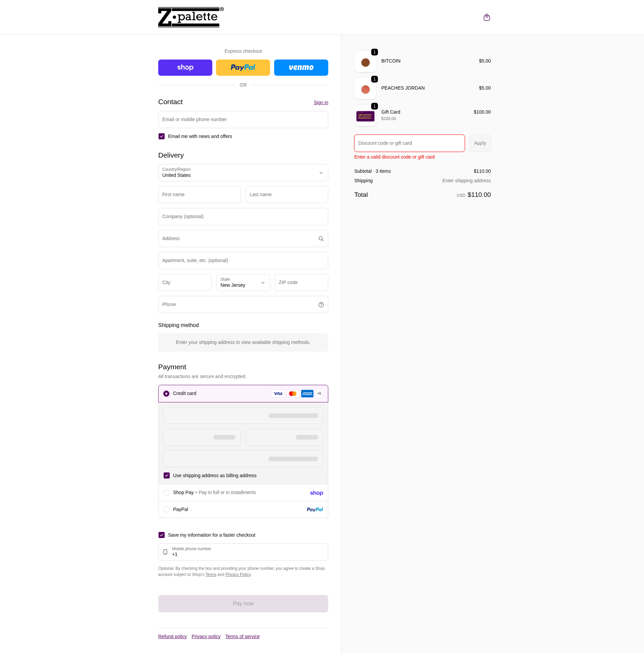Expand the +5 additional card types
Image resolution: width=644 pixels, height=653 pixels.
pos(318,393)
